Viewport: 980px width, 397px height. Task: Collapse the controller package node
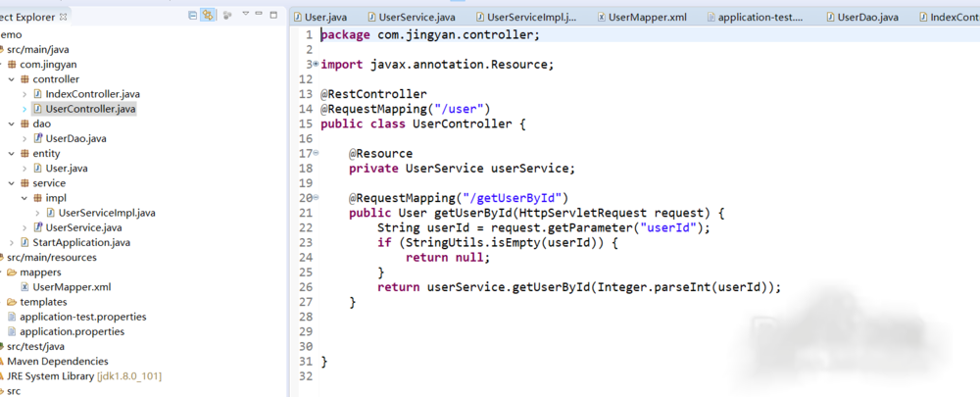[x=11, y=79]
